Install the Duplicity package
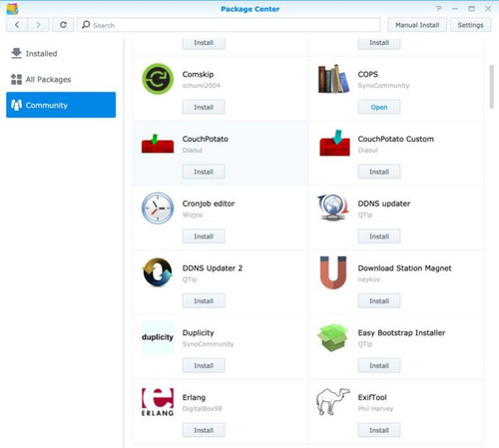 tap(204, 365)
